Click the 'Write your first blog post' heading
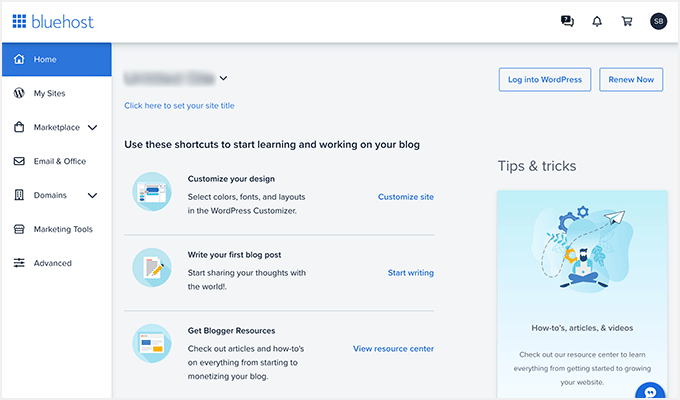Screen dimensions: 680x400 (234, 255)
